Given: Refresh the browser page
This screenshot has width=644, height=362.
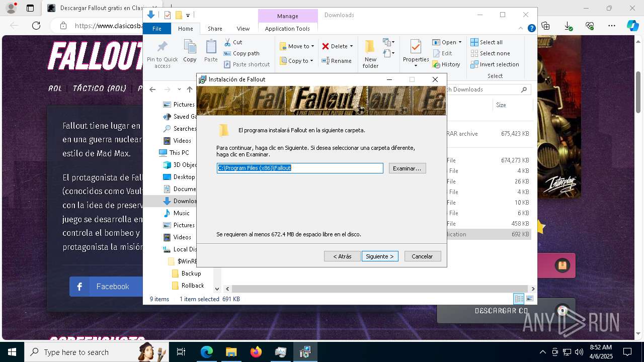Looking at the screenshot, I should [36, 25].
